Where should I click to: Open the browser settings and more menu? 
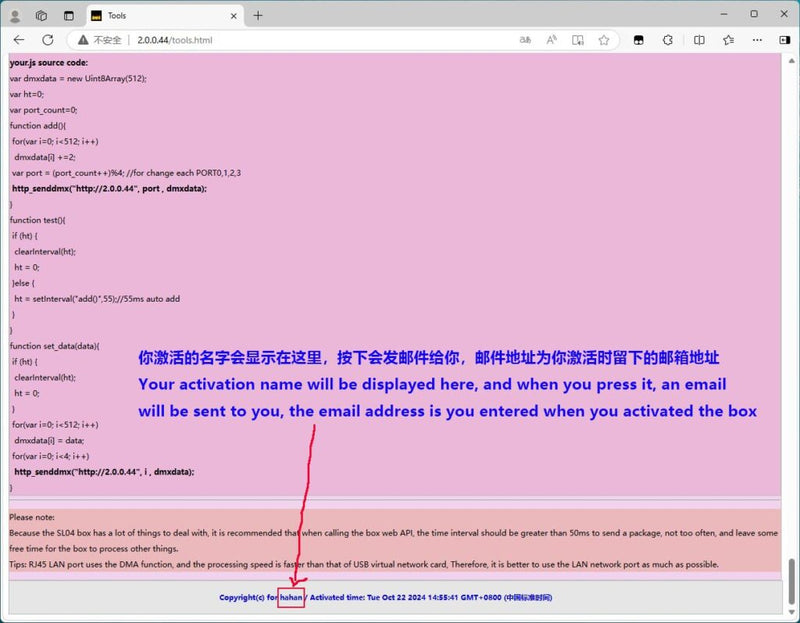pyautogui.click(x=757, y=40)
